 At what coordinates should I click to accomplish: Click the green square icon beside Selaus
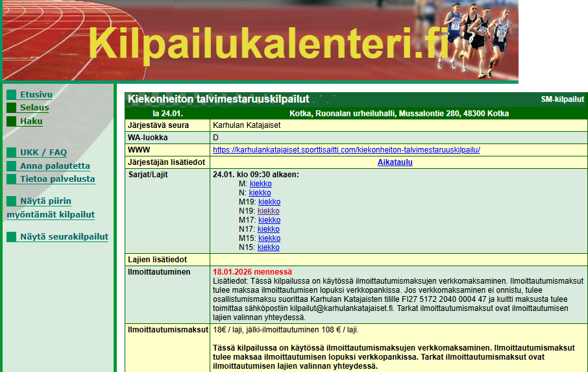pyautogui.click(x=11, y=108)
